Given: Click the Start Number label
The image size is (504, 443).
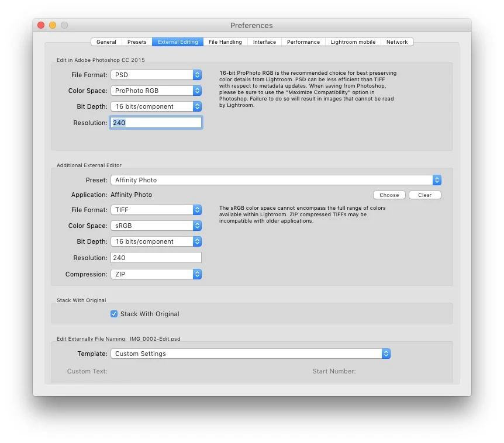Looking at the screenshot, I should tap(334, 371).
